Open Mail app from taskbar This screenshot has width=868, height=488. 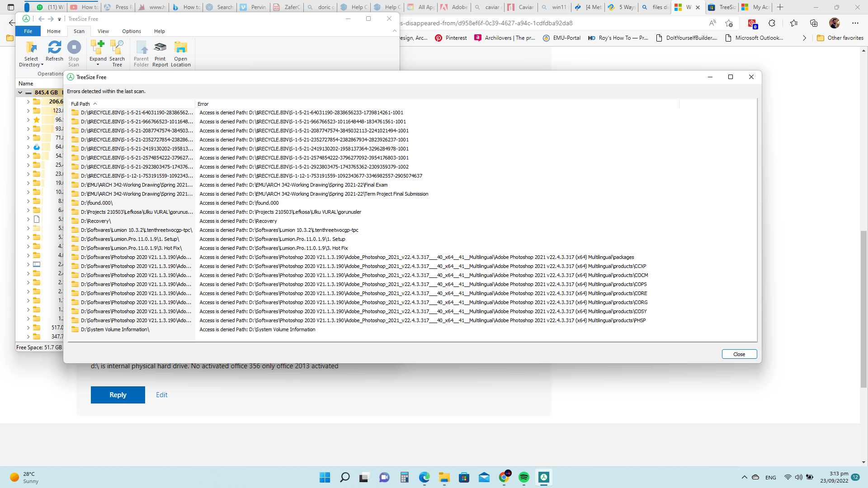pos(484,478)
